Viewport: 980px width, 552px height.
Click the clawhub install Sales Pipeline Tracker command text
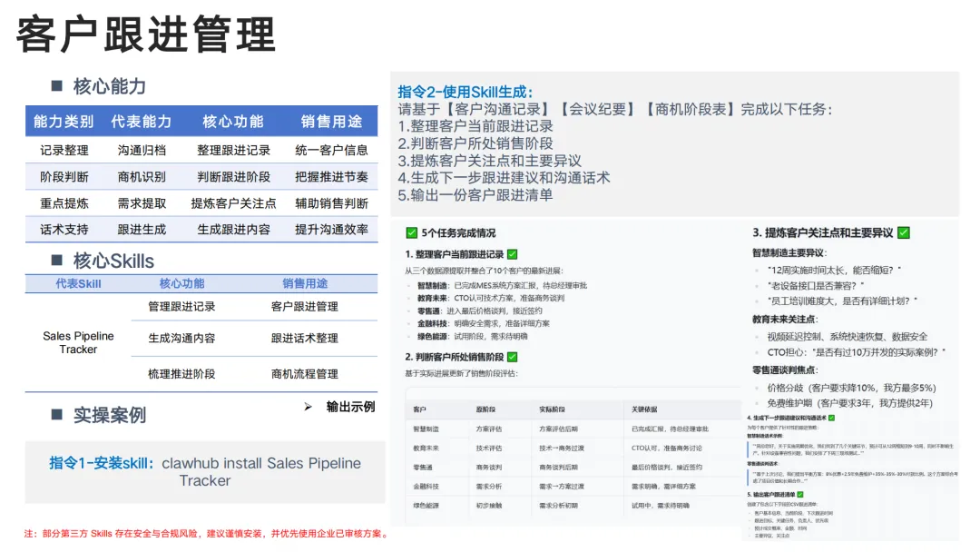pos(261,472)
